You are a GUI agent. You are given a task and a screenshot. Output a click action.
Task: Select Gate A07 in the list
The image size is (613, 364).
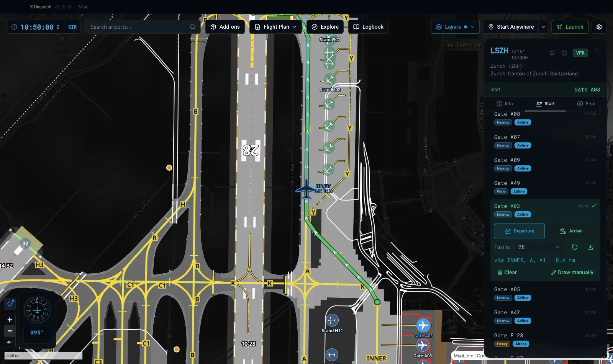545,141
